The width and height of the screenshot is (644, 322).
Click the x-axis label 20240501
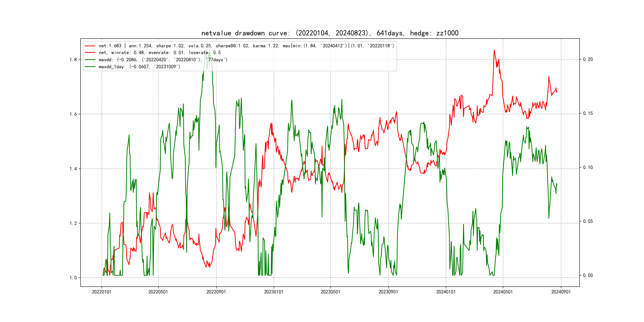coord(503,292)
